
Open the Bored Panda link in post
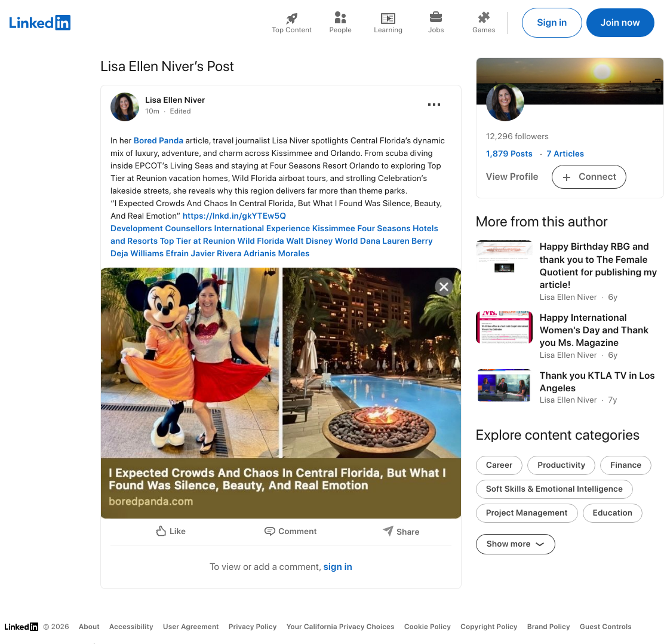[158, 140]
